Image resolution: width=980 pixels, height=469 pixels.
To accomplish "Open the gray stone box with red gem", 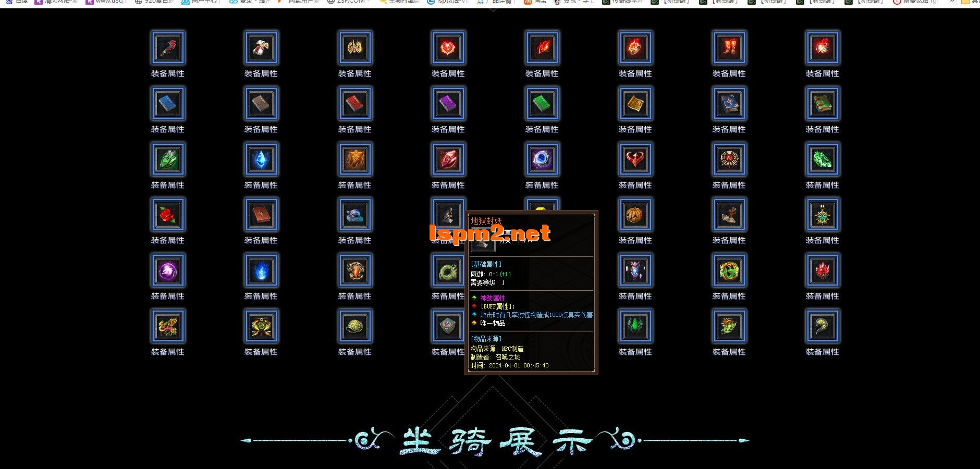I will click(x=448, y=326).
